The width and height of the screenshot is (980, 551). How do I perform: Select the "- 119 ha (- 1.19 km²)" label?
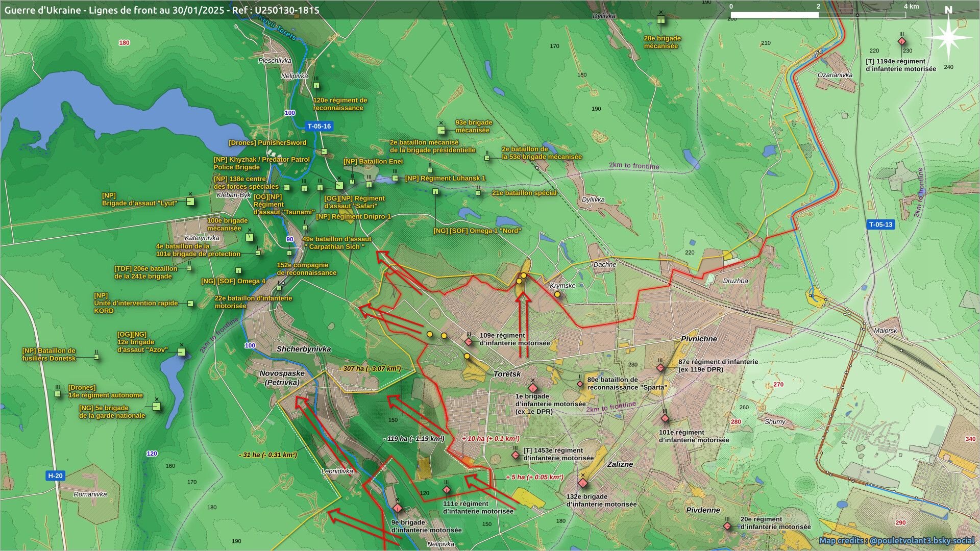coord(413,438)
